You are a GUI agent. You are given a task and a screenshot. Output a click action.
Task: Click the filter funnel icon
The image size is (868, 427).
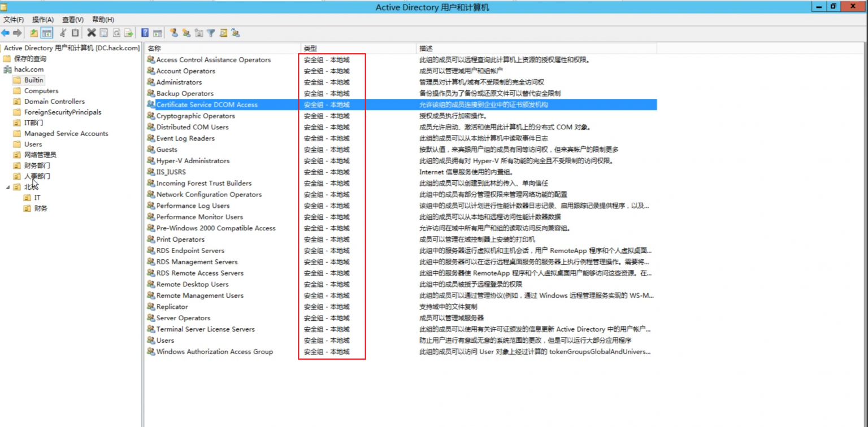tap(211, 33)
